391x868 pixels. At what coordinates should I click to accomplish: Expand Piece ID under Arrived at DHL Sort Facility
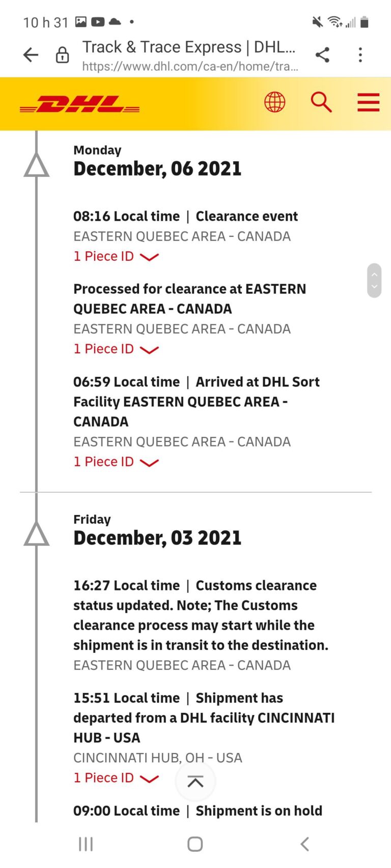pos(116,462)
